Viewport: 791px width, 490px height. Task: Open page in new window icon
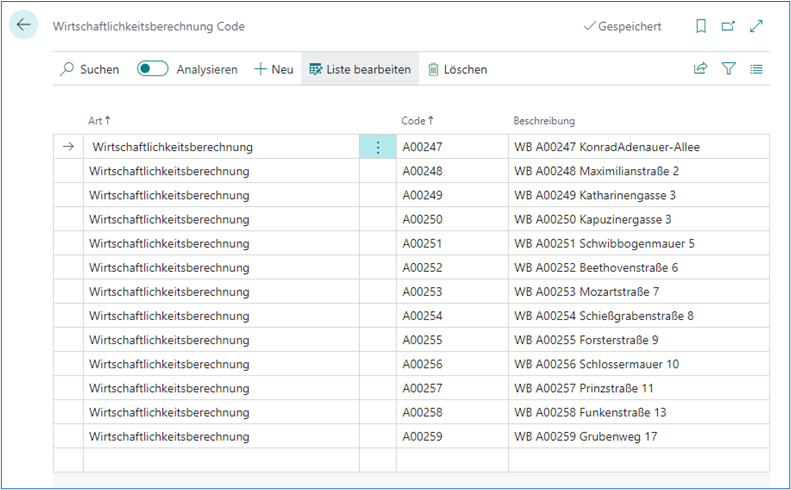[x=728, y=27]
